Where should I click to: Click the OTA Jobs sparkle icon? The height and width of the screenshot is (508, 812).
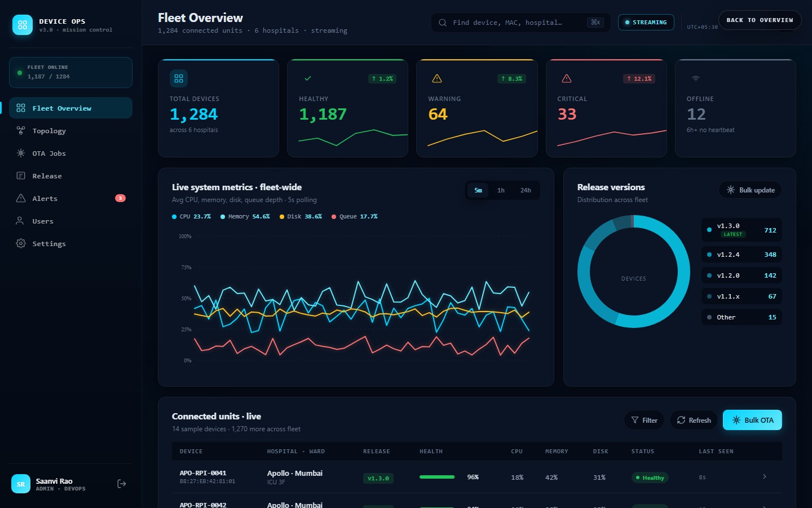(x=21, y=153)
